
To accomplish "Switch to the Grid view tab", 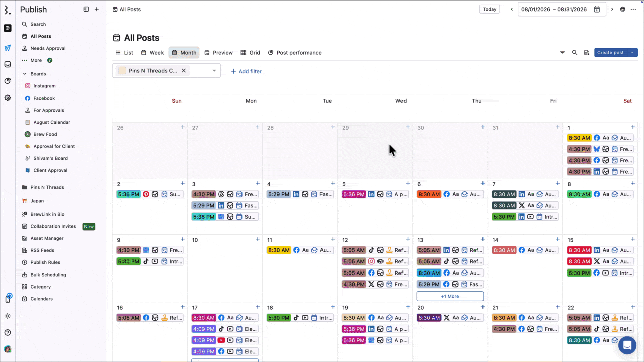I will pyautogui.click(x=251, y=53).
